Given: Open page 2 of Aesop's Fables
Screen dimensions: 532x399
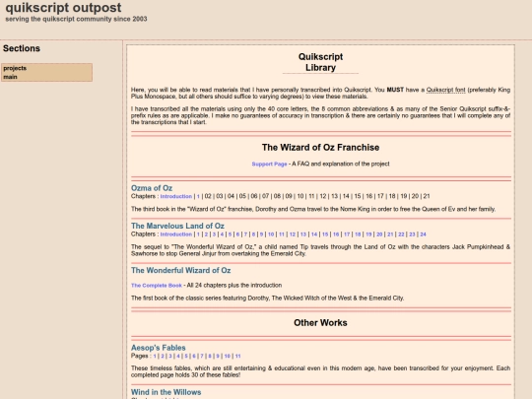Looking at the screenshot, I should tap(163, 356).
